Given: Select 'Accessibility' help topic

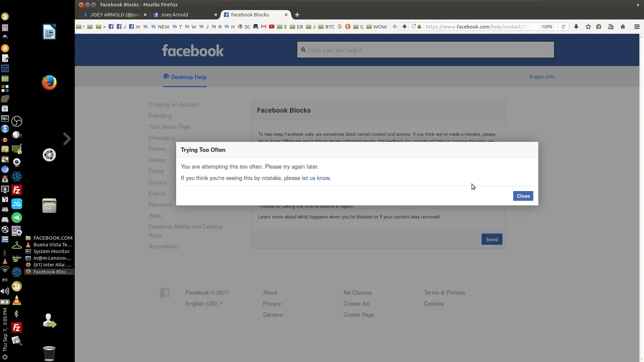Looking at the screenshot, I should (164, 246).
